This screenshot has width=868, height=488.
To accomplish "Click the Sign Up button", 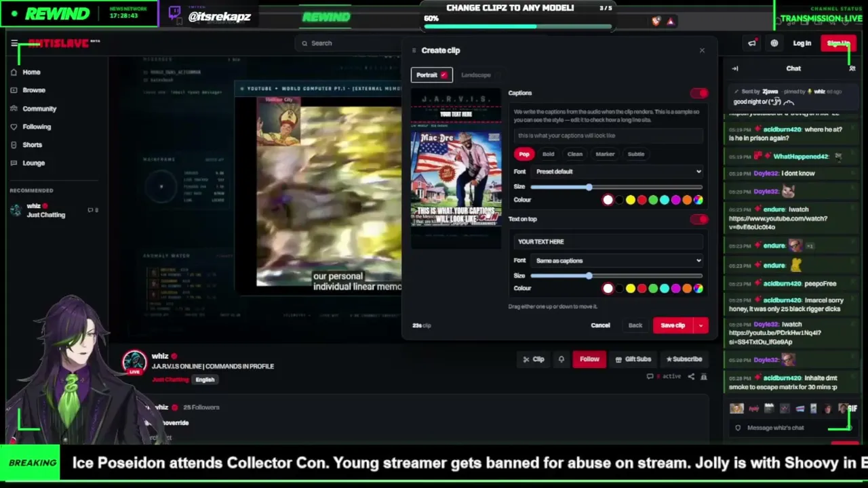I will pyautogui.click(x=838, y=43).
